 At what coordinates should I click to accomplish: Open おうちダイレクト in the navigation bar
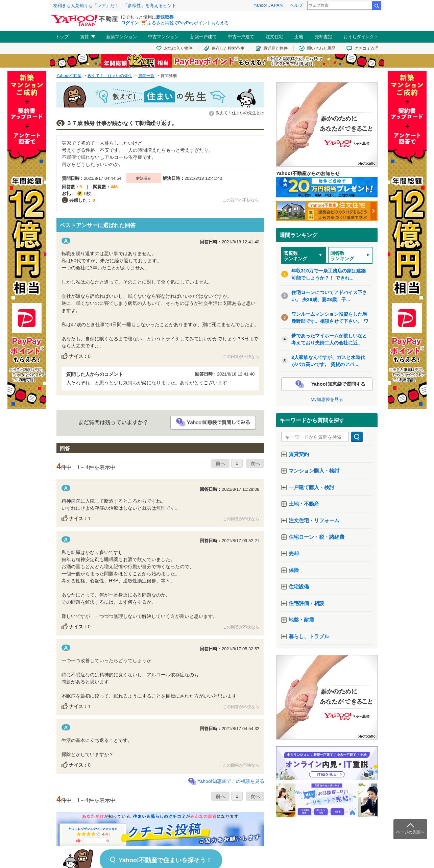click(361, 37)
